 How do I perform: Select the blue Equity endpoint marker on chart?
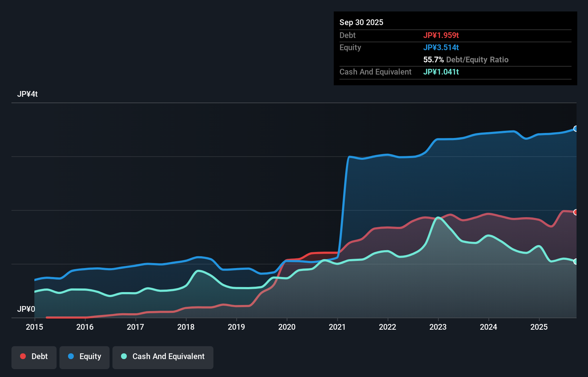tap(576, 129)
